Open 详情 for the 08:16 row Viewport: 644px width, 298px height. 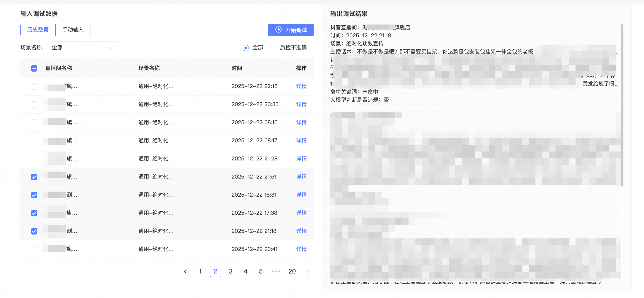point(301,123)
